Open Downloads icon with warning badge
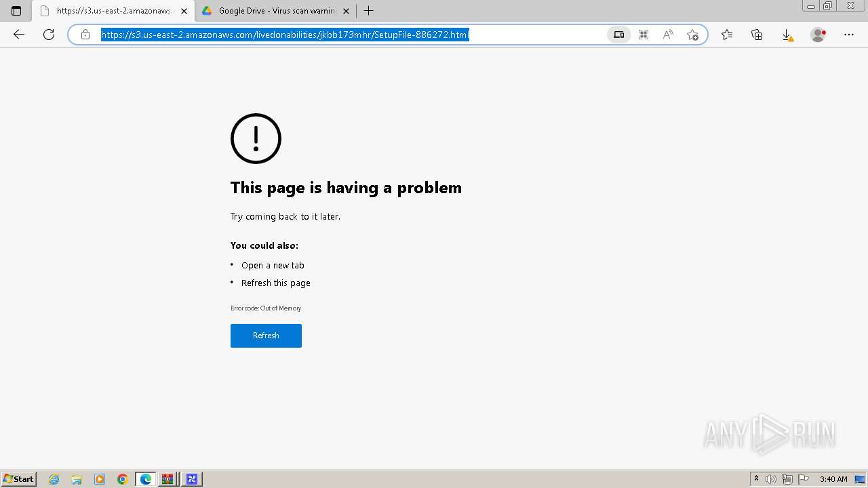The height and width of the screenshot is (488, 868). tap(787, 35)
